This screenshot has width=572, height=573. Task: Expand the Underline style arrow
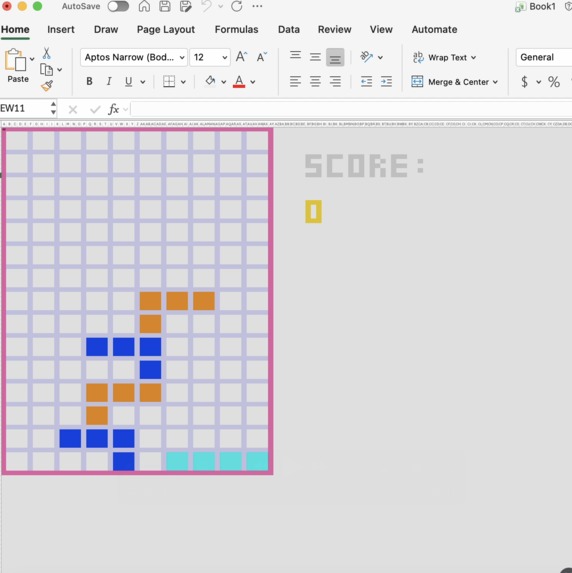[143, 82]
